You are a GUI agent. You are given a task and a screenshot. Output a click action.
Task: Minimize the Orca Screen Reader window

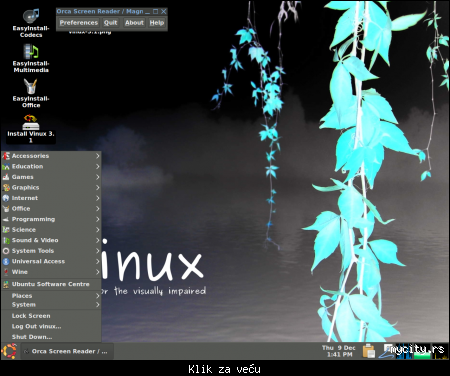tap(147, 12)
